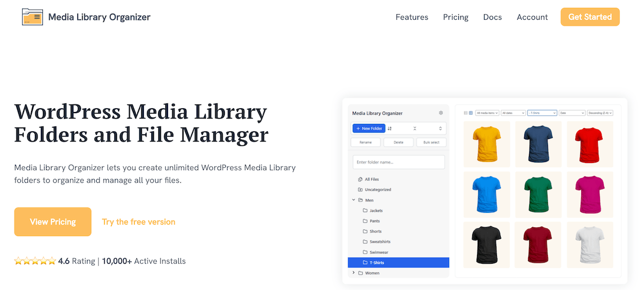This screenshot has width=644, height=290.
Task: Click the sort folders icon beside New Folder
Action: (x=390, y=129)
